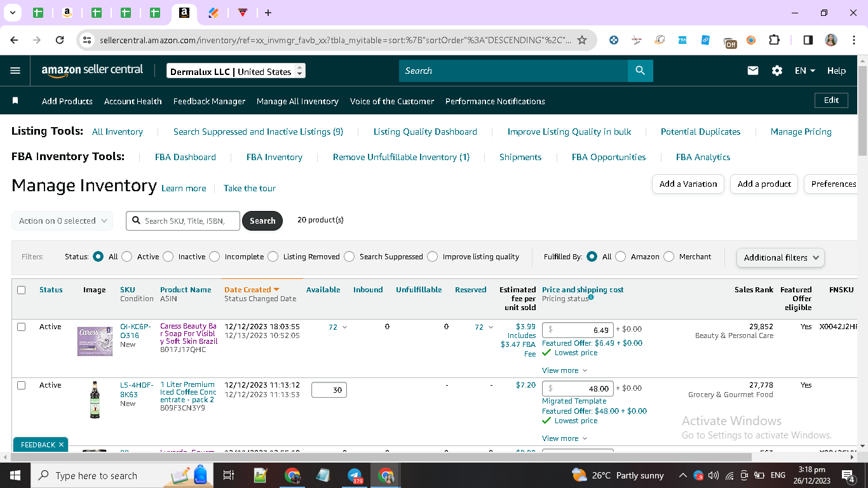Select Fulfilled By Merchant radio button
868x488 pixels.
pos(668,257)
